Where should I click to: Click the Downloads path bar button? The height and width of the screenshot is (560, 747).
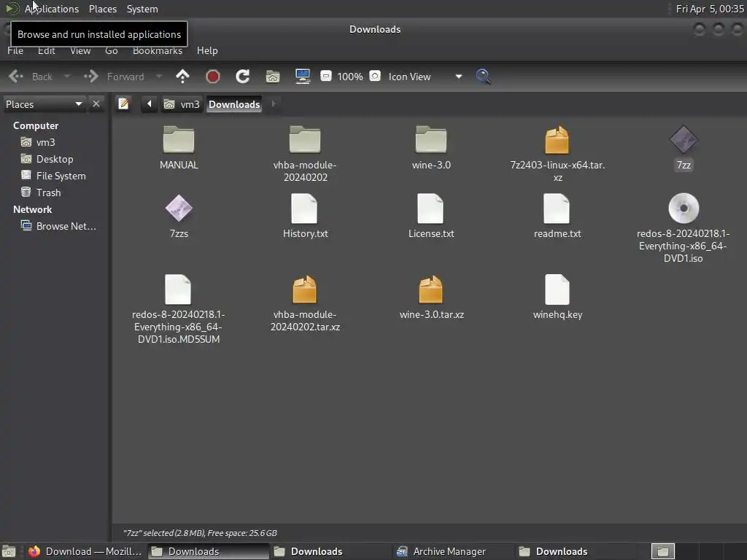pos(234,104)
